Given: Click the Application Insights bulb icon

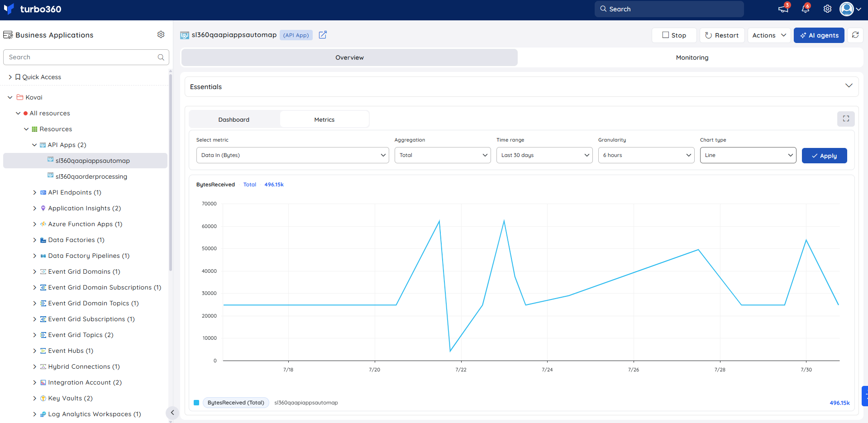Looking at the screenshot, I should (x=43, y=208).
